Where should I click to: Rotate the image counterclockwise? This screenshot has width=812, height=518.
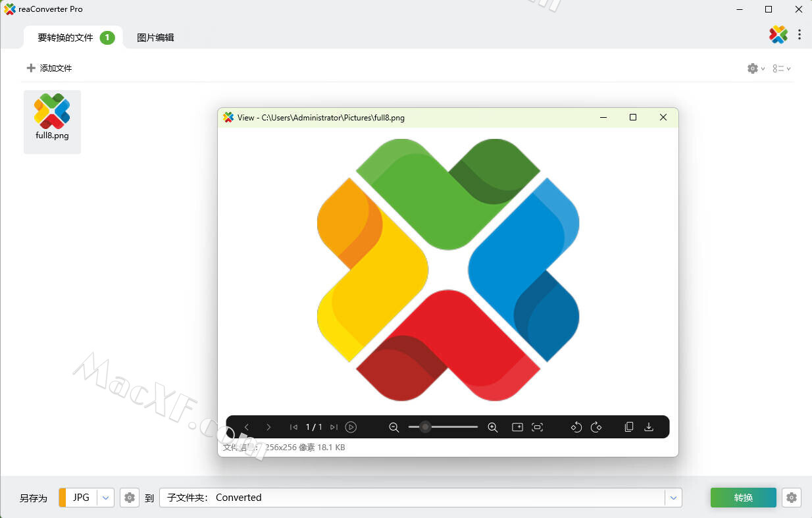pos(576,427)
